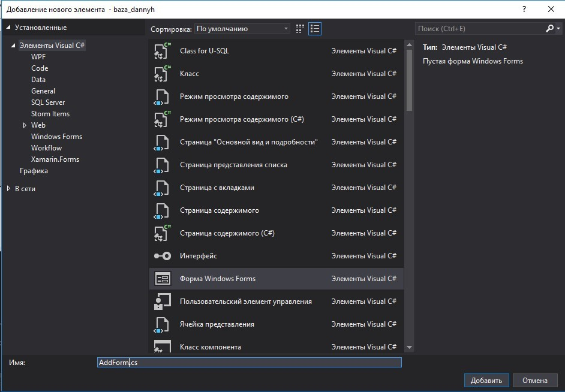Click the Имя text field
Viewport: 565px width, 392px height.
250,363
